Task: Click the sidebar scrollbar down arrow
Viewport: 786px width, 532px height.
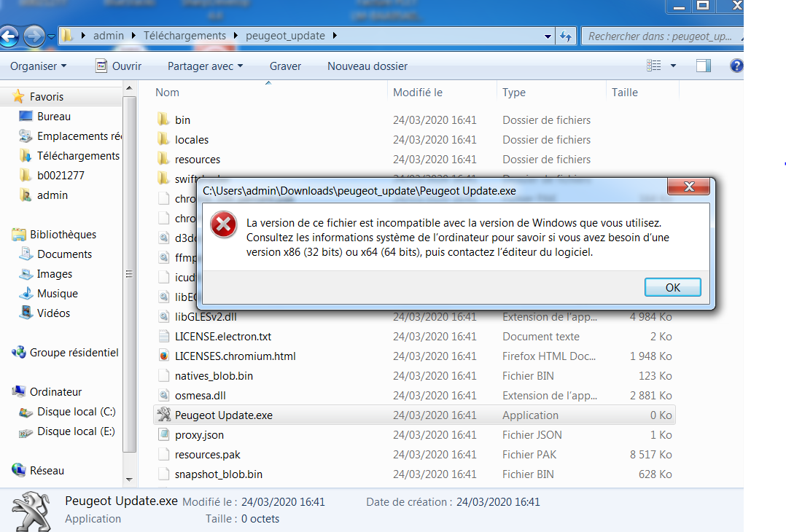Action: (x=129, y=480)
